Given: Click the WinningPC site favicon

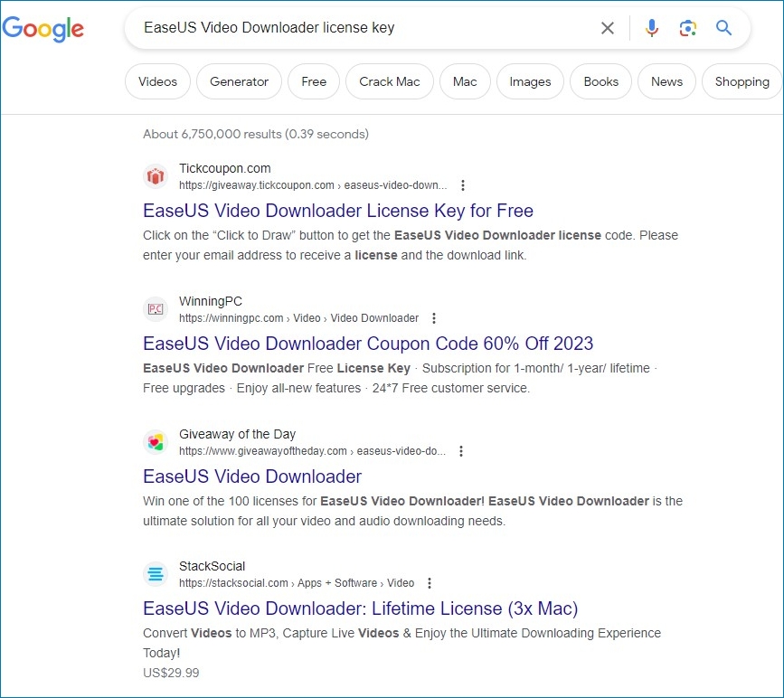Looking at the screenshot, I should (155, 309).
